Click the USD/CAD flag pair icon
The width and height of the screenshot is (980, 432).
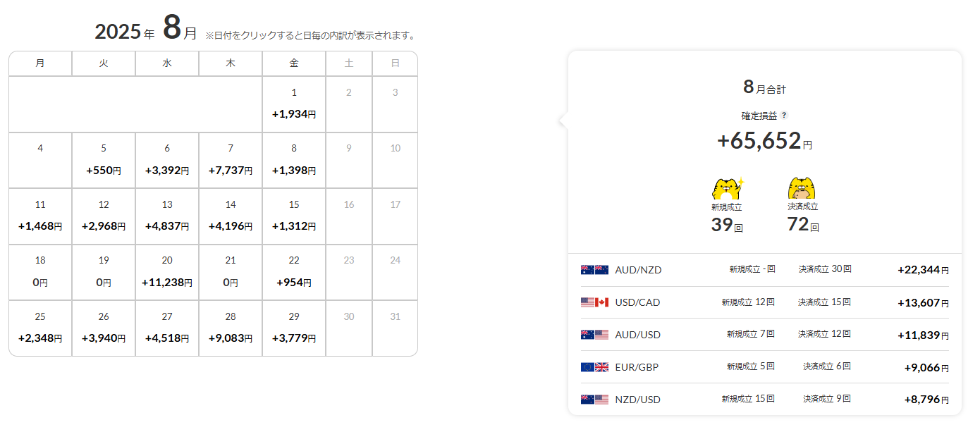click(594, 302)
